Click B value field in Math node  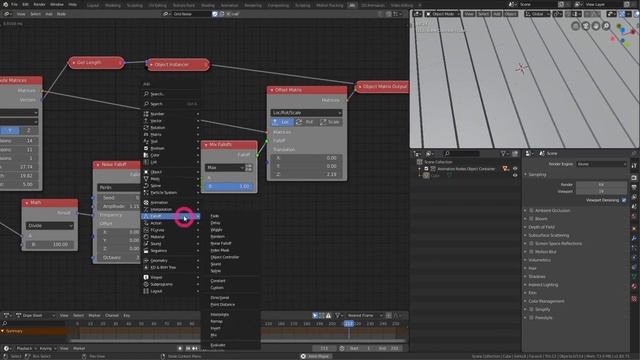pos(50,244)
